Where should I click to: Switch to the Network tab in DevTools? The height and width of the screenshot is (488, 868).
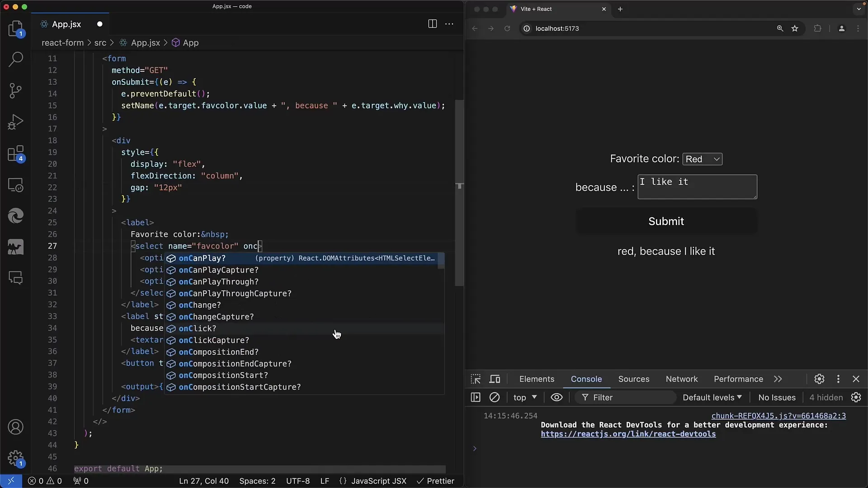pos(681,379)
